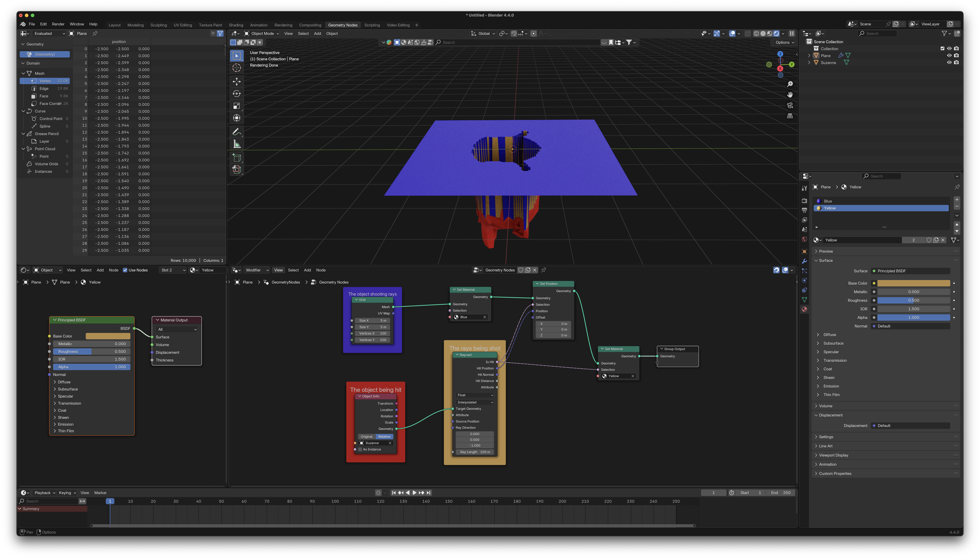
Task: Play the animation in reverse
Action: click(x=408, y=493)
